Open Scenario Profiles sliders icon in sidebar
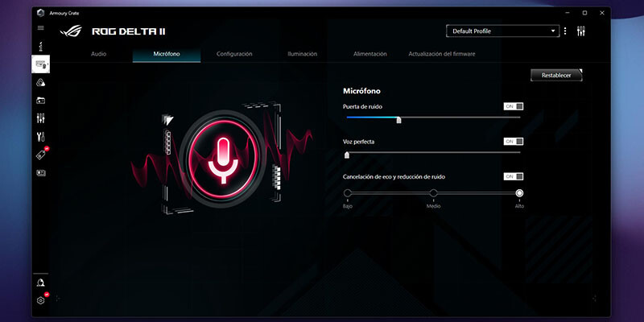Viewport: 644px width, 322px height. [x=41, y=118]
